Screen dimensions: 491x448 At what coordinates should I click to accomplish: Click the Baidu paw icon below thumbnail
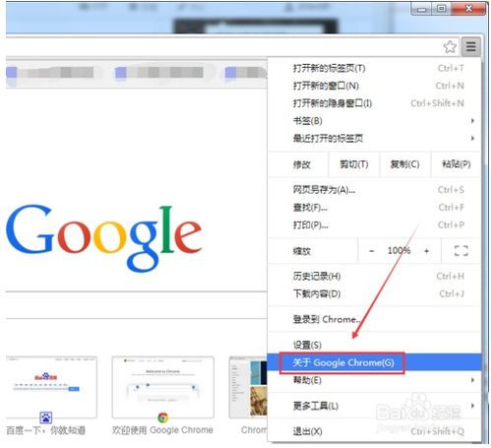(x=45, y=417)
